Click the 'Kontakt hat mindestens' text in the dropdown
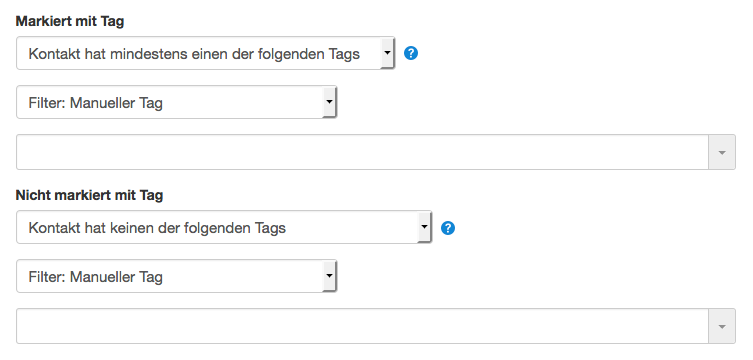The height and width of the screenshot is (360, 753). pyautogui.click(x=108, y=54)
